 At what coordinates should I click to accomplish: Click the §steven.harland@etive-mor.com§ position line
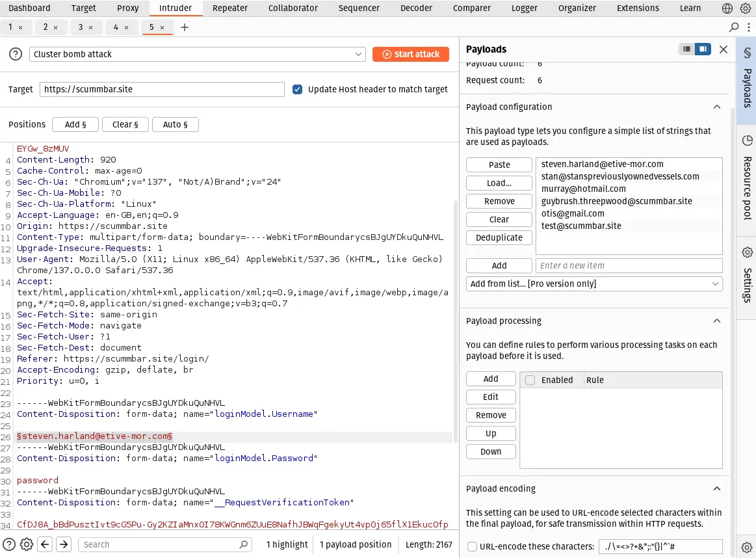click(x=94, y=436)
